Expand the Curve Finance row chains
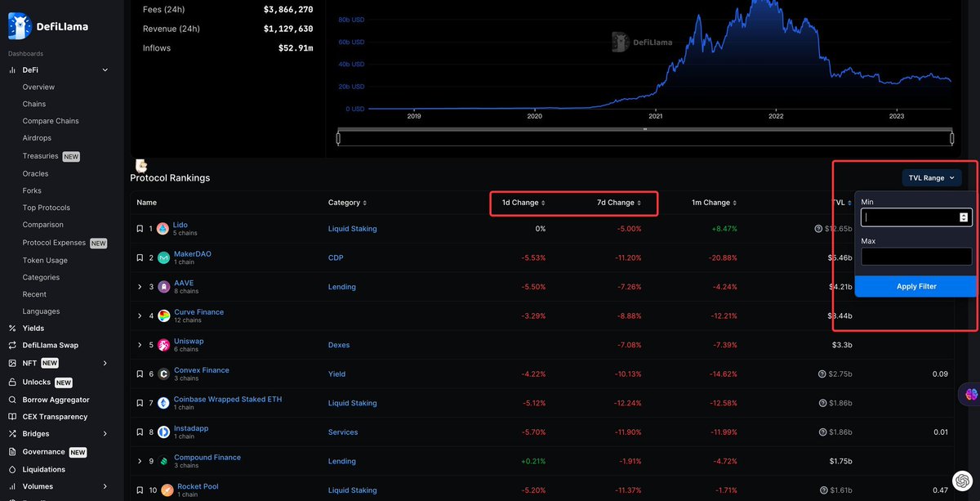This screenshot has width=980, height=501. coord(140,315)
